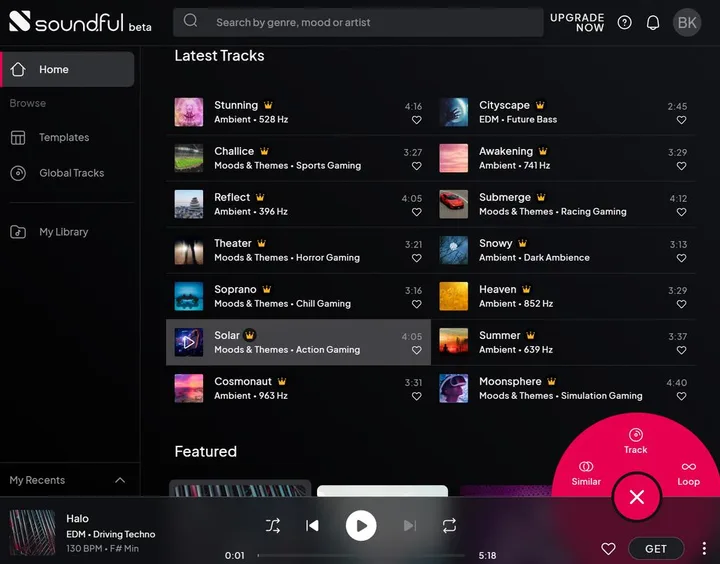Screen dimensions: 720x564
Task: Toggle shuffle playback
Action: pos(273,525)
